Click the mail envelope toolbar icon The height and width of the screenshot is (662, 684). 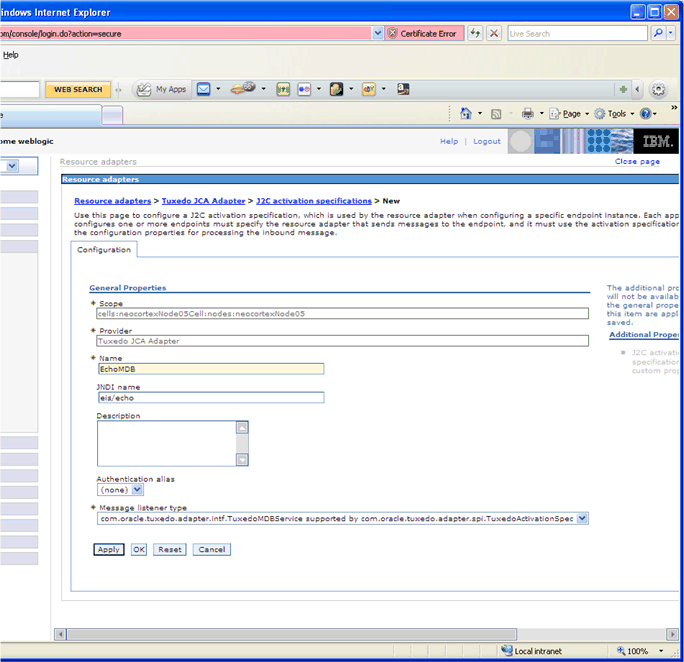[x=203, y=89]
